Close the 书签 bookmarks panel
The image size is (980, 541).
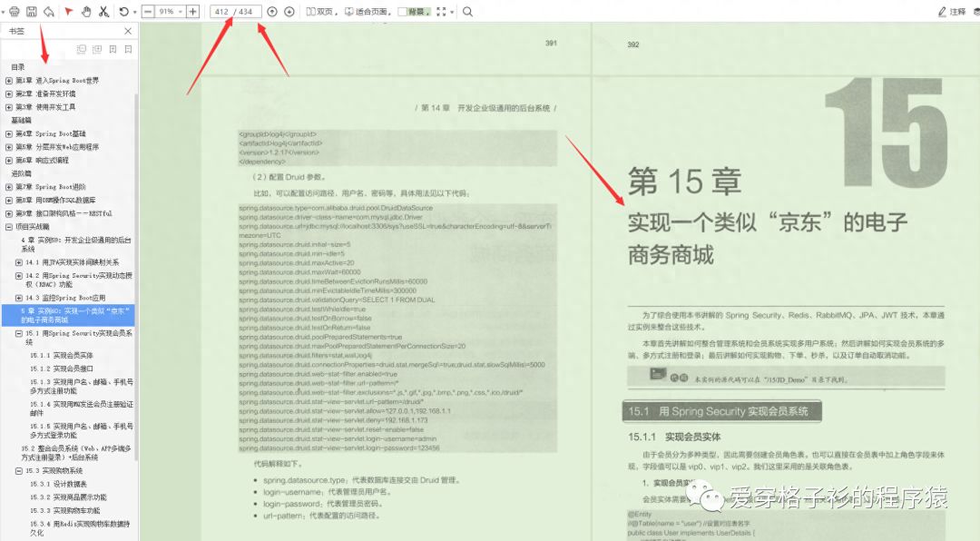[128, 31]
